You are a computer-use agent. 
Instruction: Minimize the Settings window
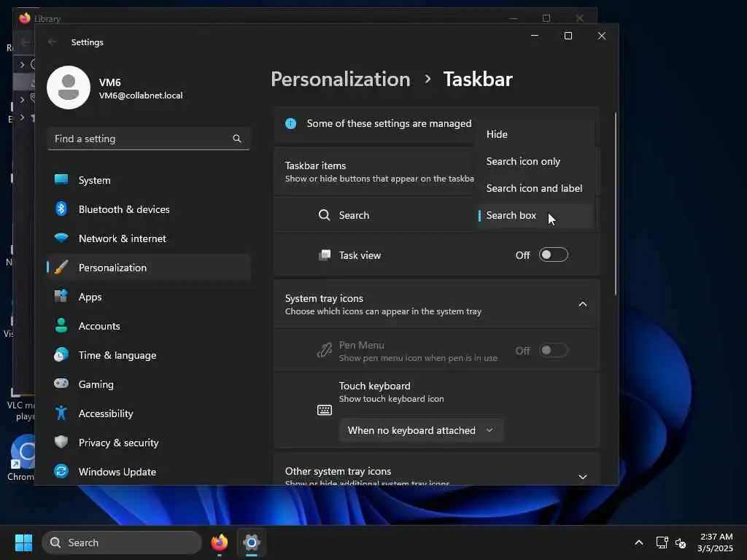(535, 36)
